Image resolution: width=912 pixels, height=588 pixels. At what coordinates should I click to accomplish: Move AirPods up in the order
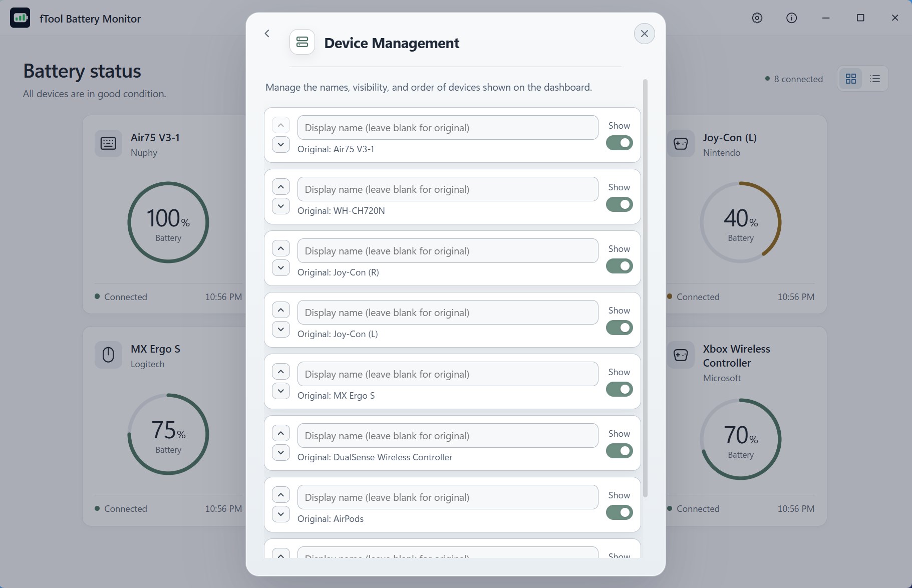pyautogui.click(x=281, y=495)
